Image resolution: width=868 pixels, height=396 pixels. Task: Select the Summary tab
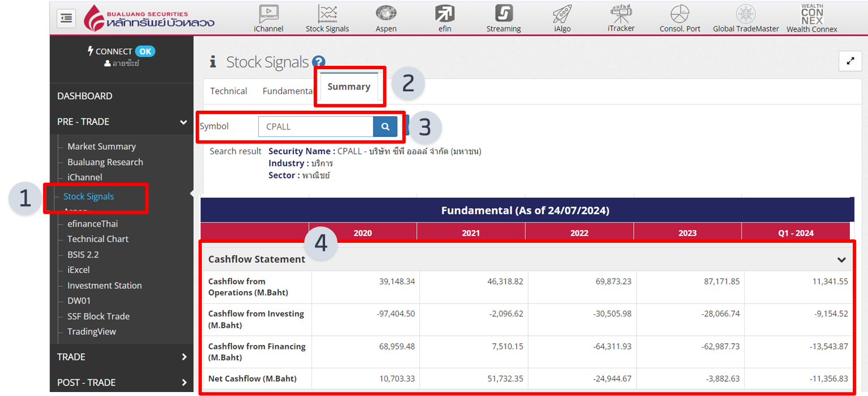pyautogui.click(x=349, y=87)
